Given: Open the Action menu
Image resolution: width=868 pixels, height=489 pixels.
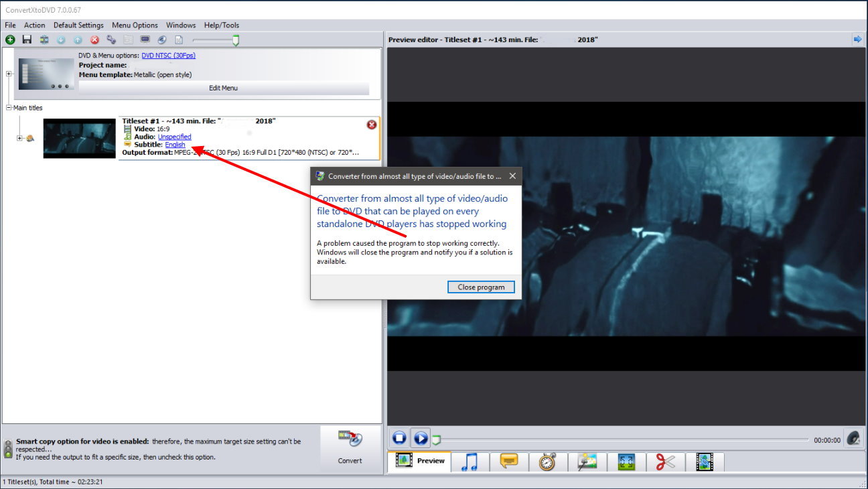Looking at the screenshot, I should coord(35,25).
